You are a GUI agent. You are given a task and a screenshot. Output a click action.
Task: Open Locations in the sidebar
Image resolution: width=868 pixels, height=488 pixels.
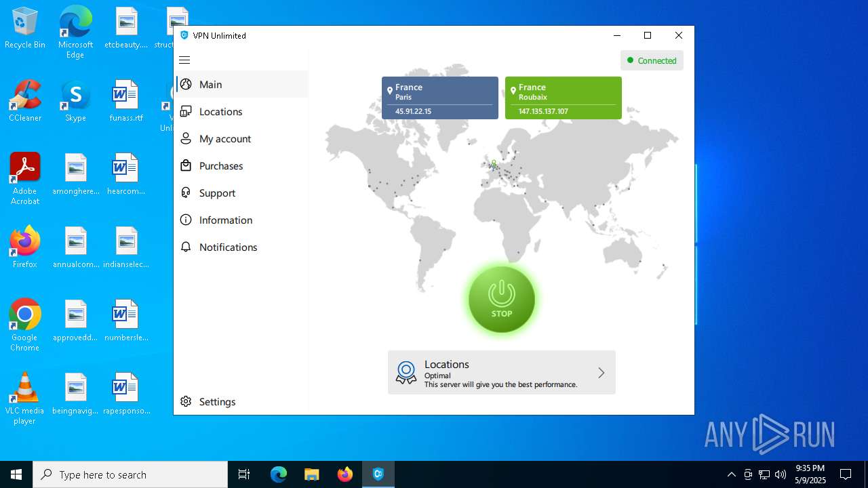(242, 111)
